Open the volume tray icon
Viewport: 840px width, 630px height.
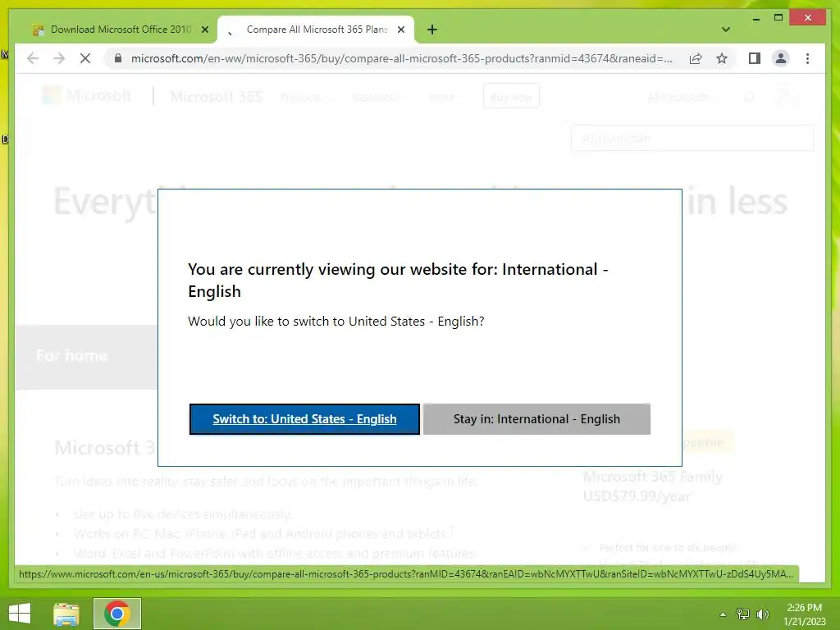coord(762,614)
